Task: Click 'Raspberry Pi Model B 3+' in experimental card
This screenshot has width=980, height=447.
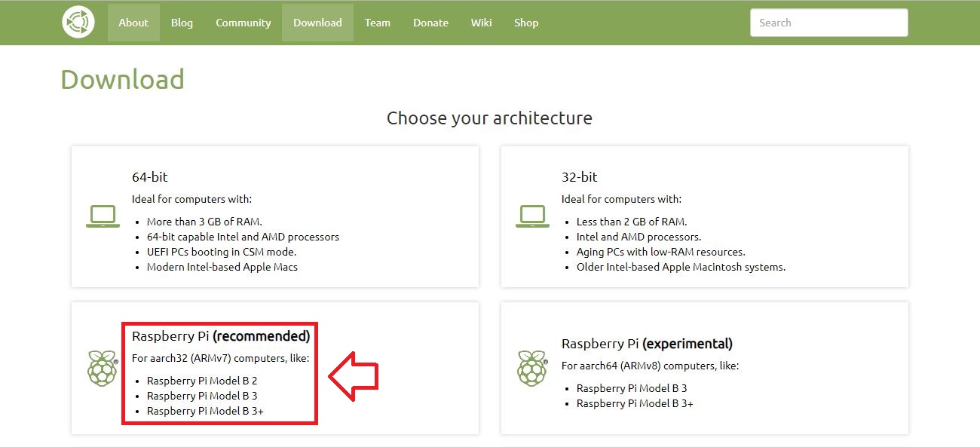Action: pyautogui.click(x=635, y=403)
